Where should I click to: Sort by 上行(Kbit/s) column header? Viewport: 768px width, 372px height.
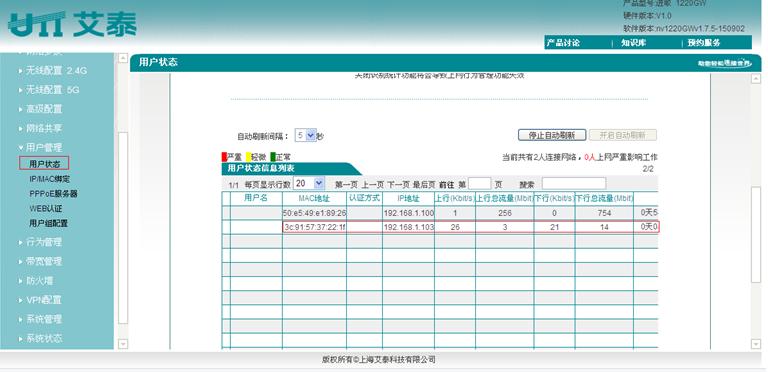coord(454,199)
